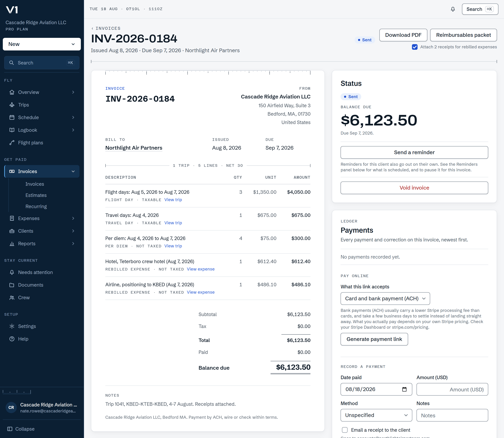
Task: Click the V1 logo in sidebar
Action: click(12, 10)
